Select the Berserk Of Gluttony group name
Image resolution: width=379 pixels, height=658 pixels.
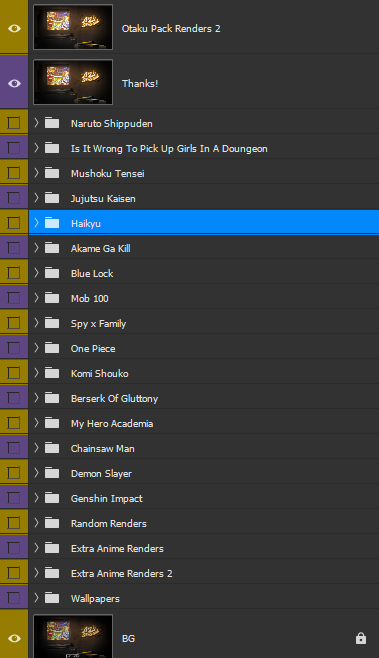click(115, 398)
